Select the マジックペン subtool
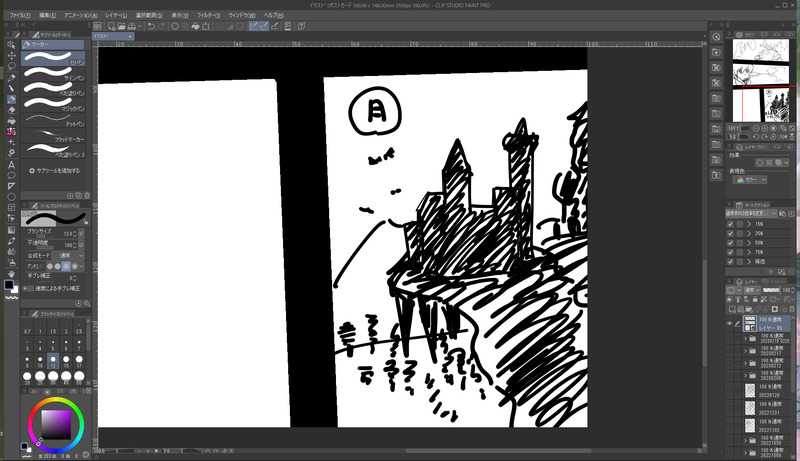 coord(54,104)
